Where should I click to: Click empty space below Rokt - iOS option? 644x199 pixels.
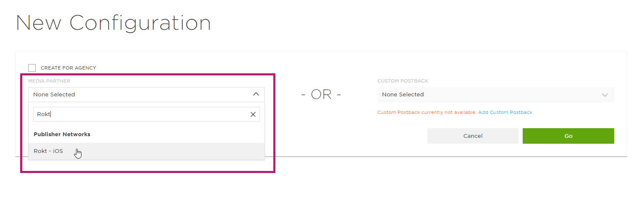(147, 165)
